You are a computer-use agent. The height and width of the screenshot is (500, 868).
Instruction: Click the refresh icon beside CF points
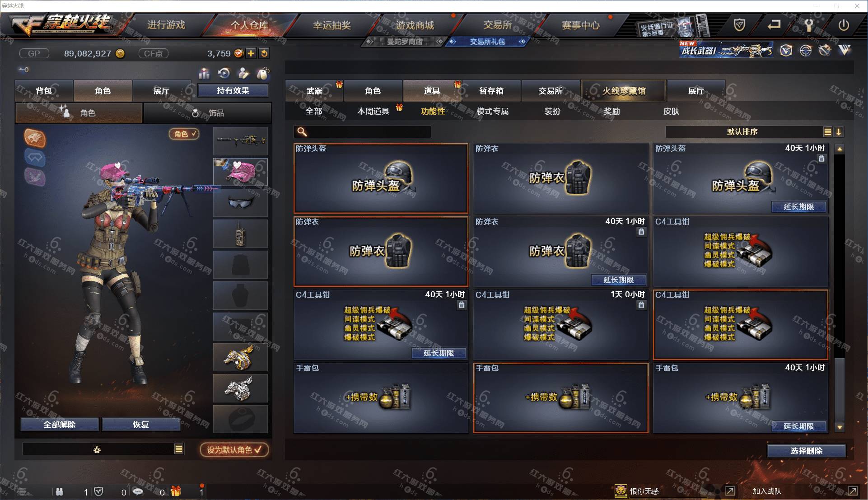click(x=264, y=53)
